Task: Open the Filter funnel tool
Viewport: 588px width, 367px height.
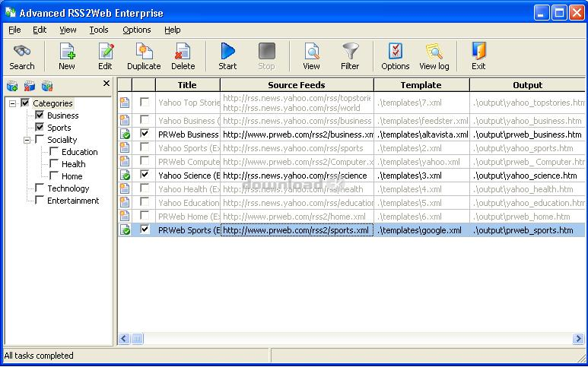Action: pyautogui.click(x=350, y=52)
